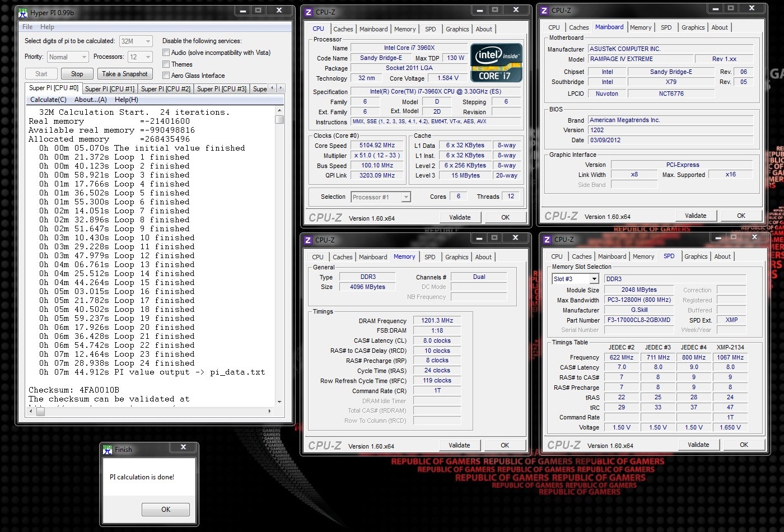Open the File menu in Hyper PI
Viewport: 784px width, 532px height.
[27, 27]
